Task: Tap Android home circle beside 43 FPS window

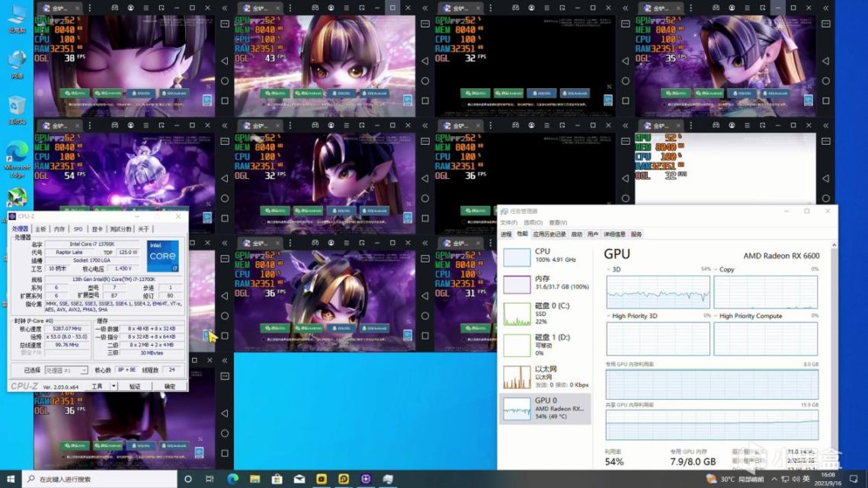Action: (425, 81)
